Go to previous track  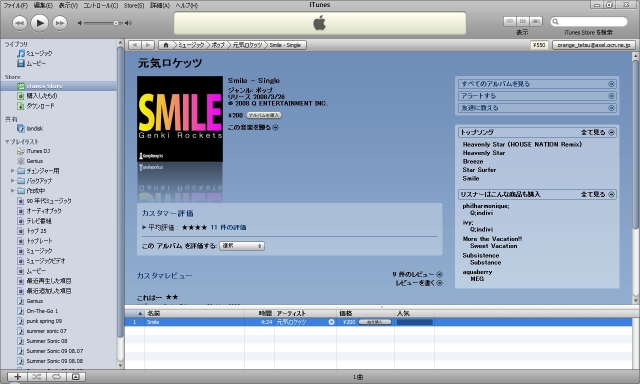tap(20, 23)
